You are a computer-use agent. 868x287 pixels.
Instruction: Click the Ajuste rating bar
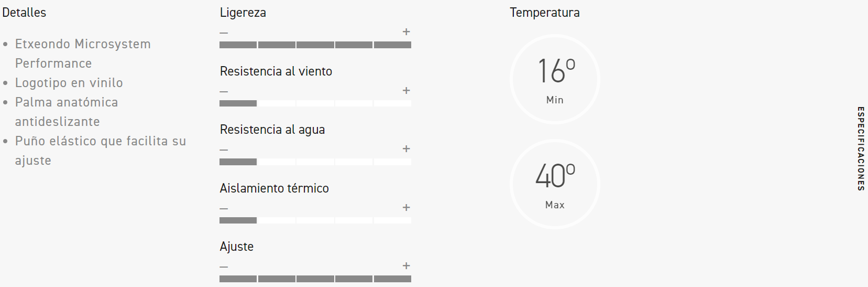coord(315,279)
